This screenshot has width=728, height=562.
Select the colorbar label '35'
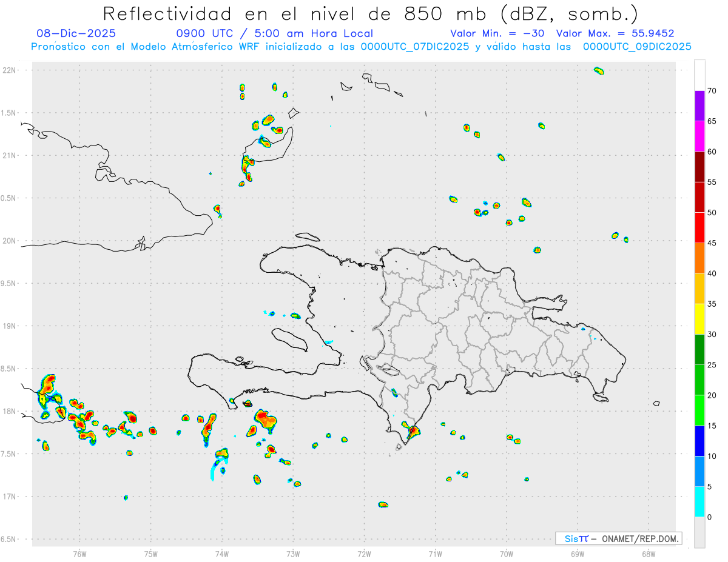pyautogui.click(x=712, y=304)
